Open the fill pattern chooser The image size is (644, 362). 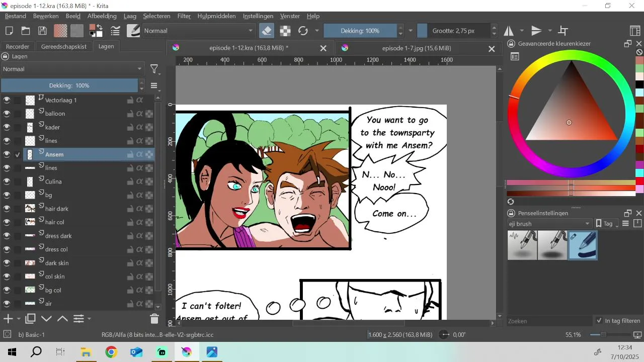[77, 31]
